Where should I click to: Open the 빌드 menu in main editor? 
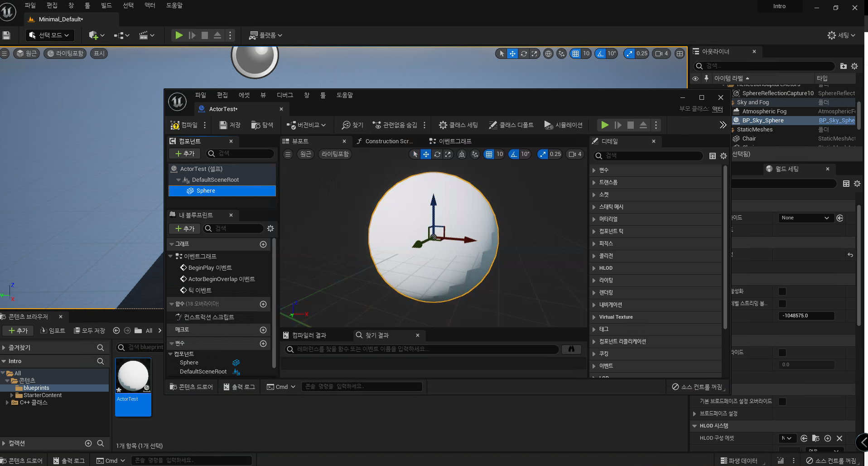[106, 5]
